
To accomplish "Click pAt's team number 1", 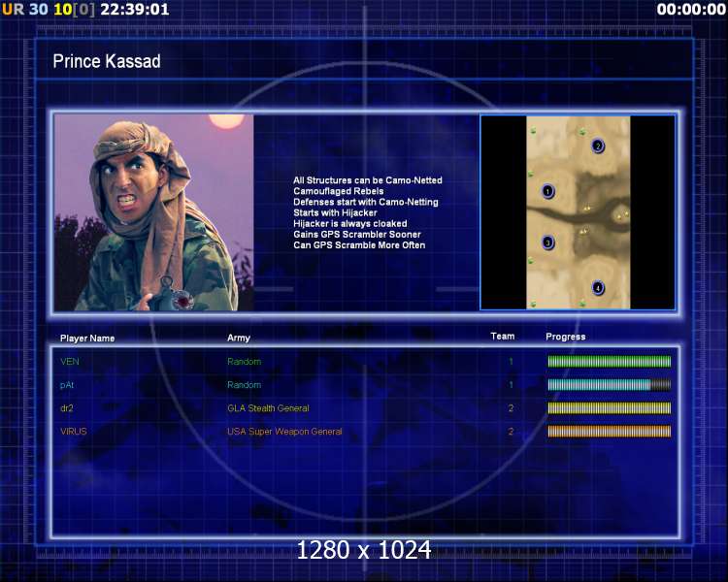I will (511, 385).
